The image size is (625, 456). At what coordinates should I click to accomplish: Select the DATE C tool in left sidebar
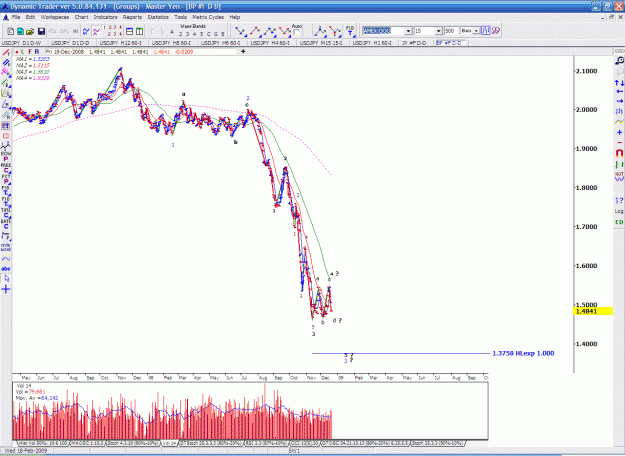(x=6, y=224)
